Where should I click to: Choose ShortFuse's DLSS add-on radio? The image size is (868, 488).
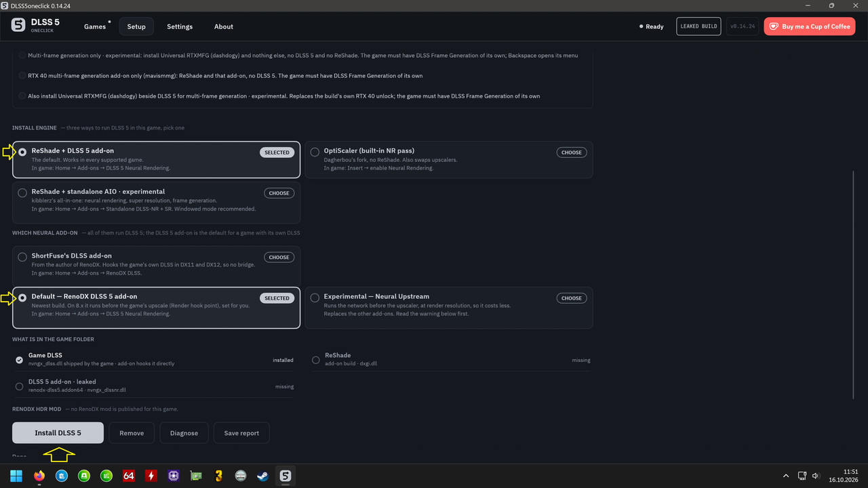(22, 258)
